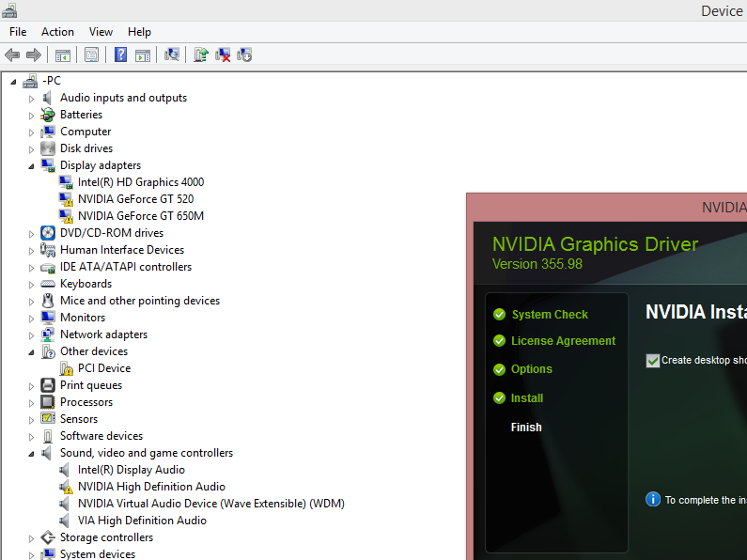
Task: Click the NVIDIA High Definition Audio warning icon
Action: point(66,487)
